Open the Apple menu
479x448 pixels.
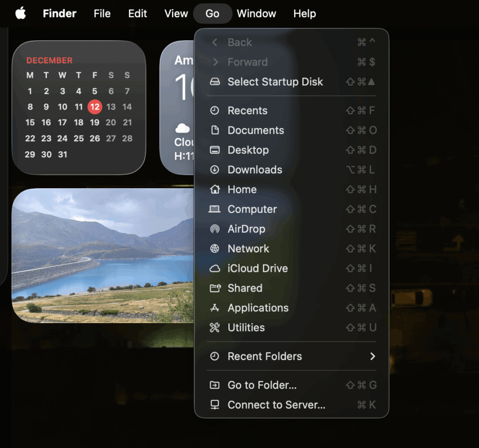click(x=21, y=14)
